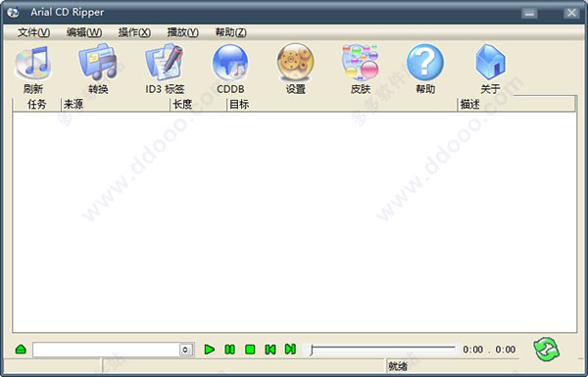Skip to next track
Image resolution: width=588 pixels, height=377 pixels.
click(290, 350)
